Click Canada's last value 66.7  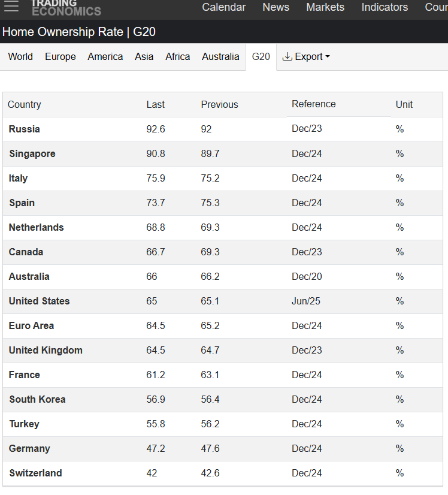(156, 252)
